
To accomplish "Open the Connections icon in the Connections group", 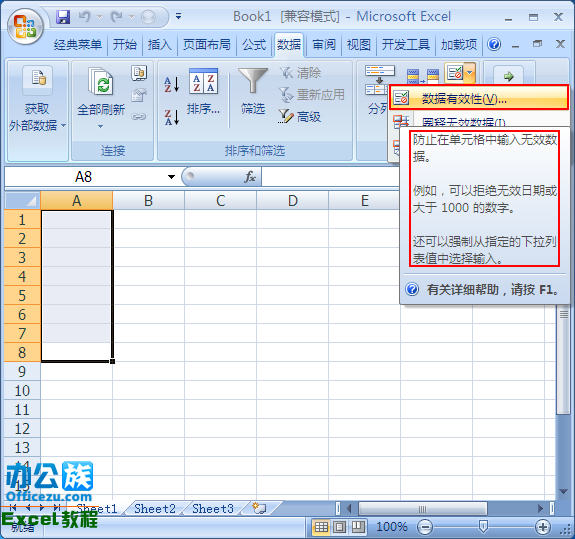I will coord(139,73).
